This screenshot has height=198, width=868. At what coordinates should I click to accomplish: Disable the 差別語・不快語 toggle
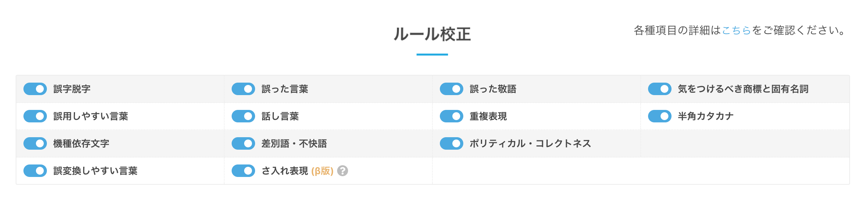(243, 143)
